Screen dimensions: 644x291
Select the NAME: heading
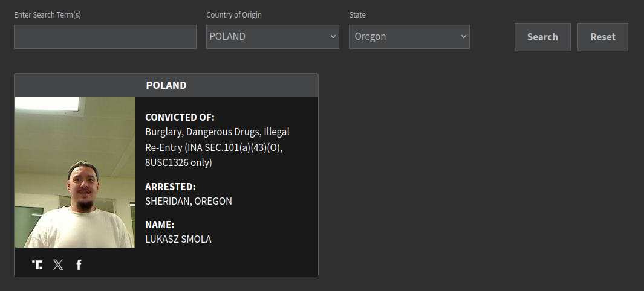[160, 225]
